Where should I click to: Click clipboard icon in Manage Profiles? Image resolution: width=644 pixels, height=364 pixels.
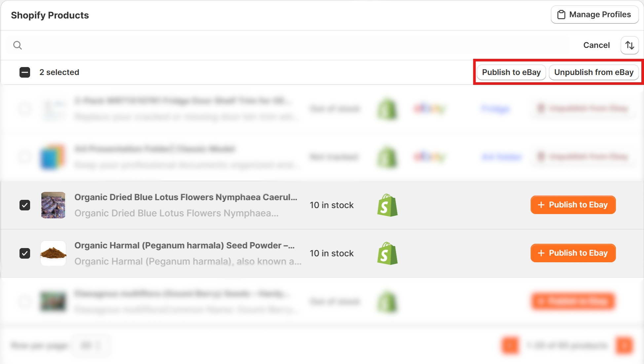(561, 15)
